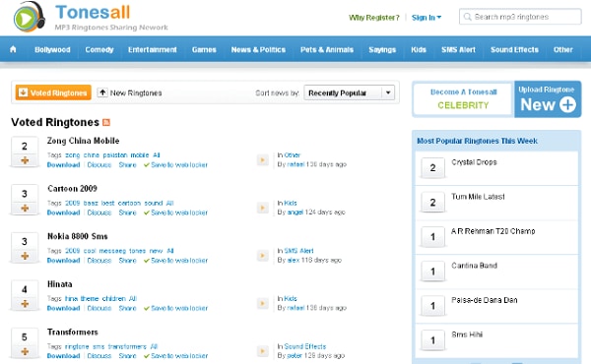Open A R Rehman T20 Champ ringtone
Viewport: 591px width, 364px height.
click(x=493, y=231)
